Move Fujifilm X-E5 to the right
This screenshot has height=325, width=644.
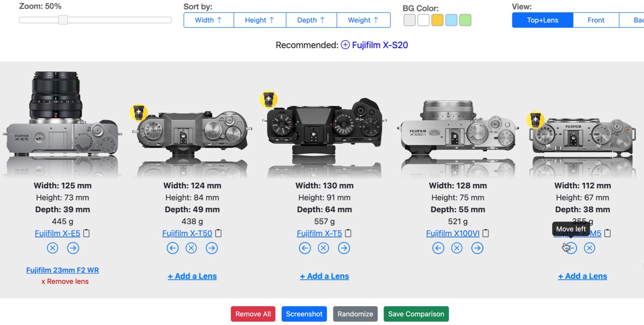coord(73,248)
